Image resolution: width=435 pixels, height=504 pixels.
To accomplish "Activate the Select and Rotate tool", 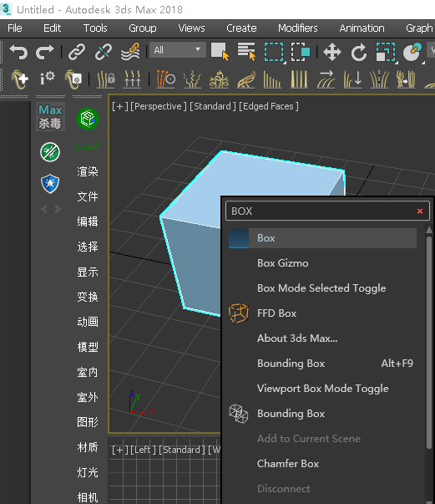I will pos(358,52).
